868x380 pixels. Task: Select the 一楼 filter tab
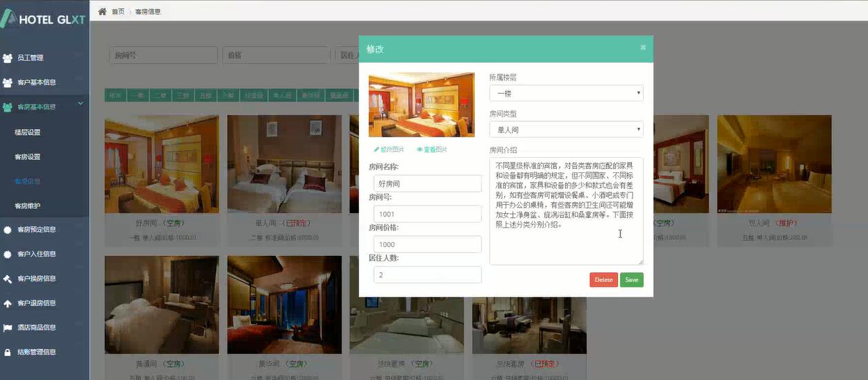click(137, 96)
